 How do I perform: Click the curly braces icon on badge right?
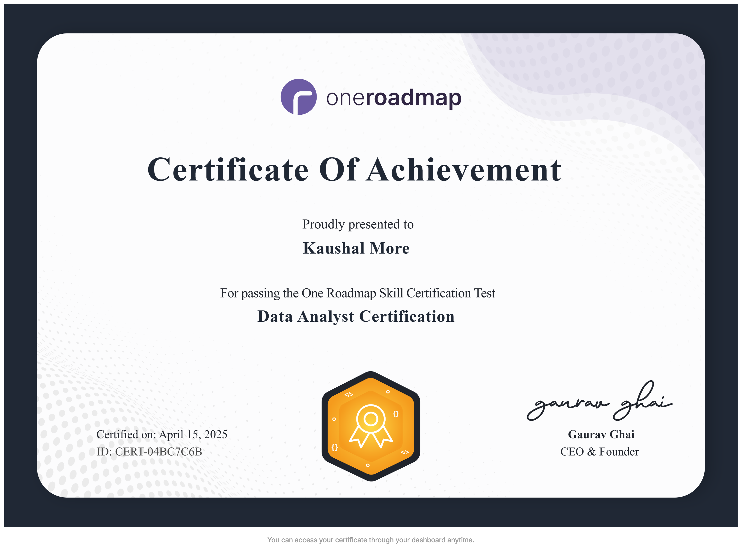point(396,414)
